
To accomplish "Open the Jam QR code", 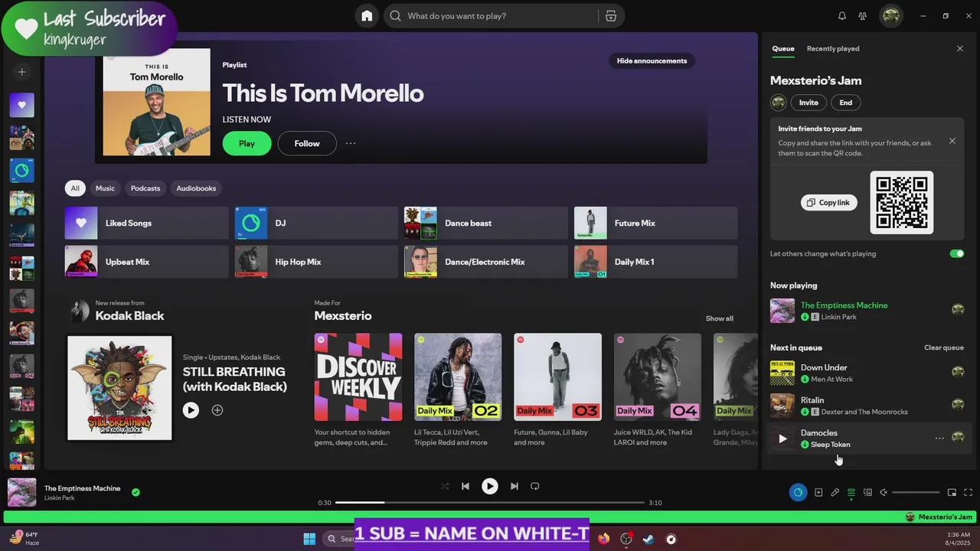I will pos(902,202).
